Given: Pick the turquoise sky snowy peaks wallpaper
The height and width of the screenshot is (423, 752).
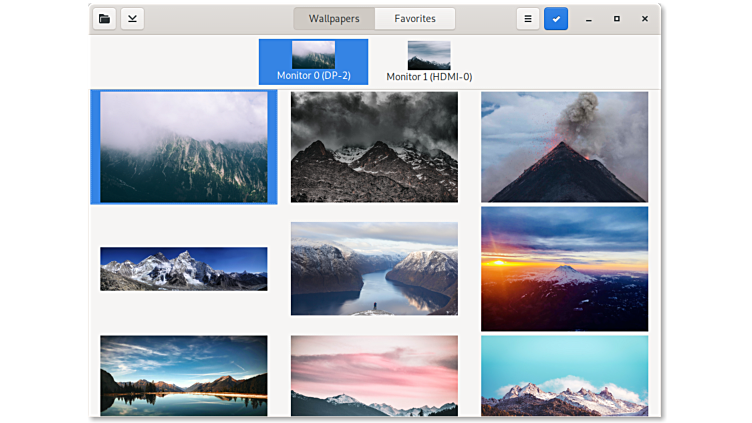Looking at the screenshot, I should 564,375.
